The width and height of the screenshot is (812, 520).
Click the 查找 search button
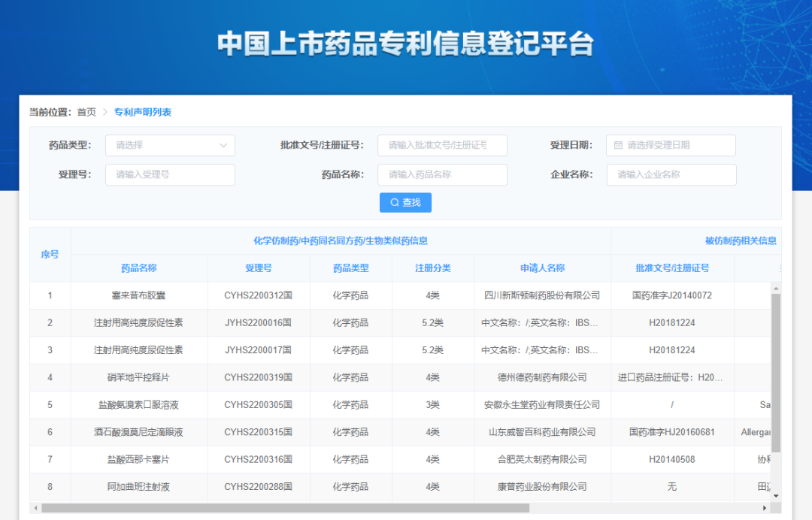405,202
